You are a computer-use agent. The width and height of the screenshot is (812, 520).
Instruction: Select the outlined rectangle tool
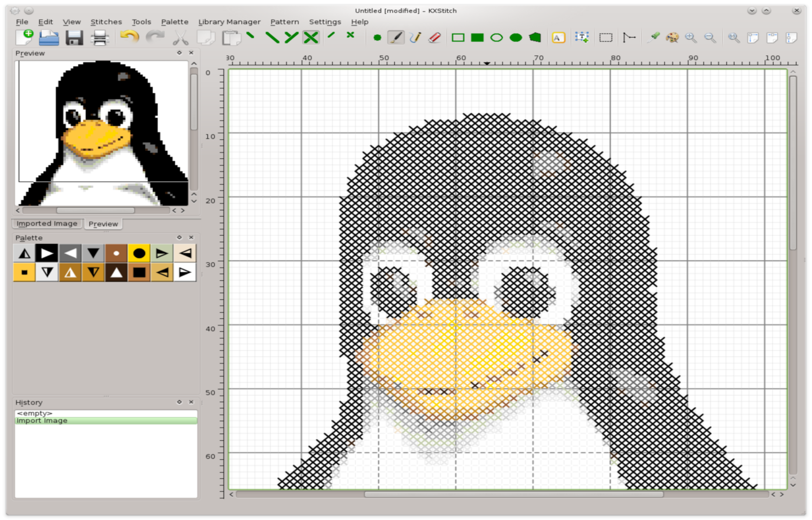pyautogui.click(x=458, y=37)
